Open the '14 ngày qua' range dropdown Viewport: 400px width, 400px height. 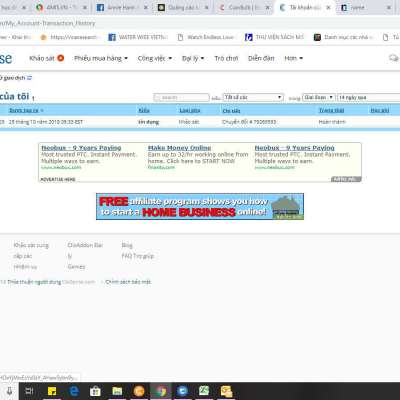tap(368, 97)
